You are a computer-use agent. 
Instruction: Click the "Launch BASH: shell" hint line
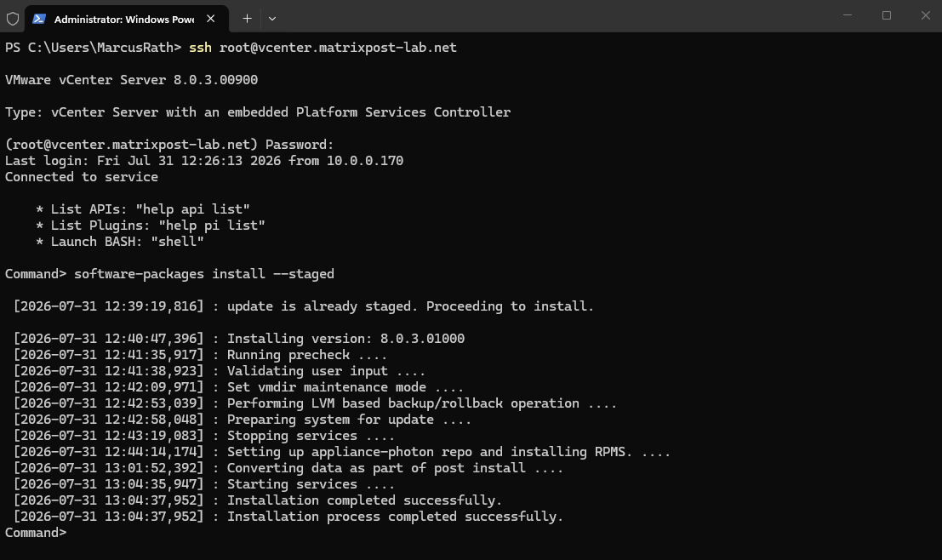[x=120, y=242]
